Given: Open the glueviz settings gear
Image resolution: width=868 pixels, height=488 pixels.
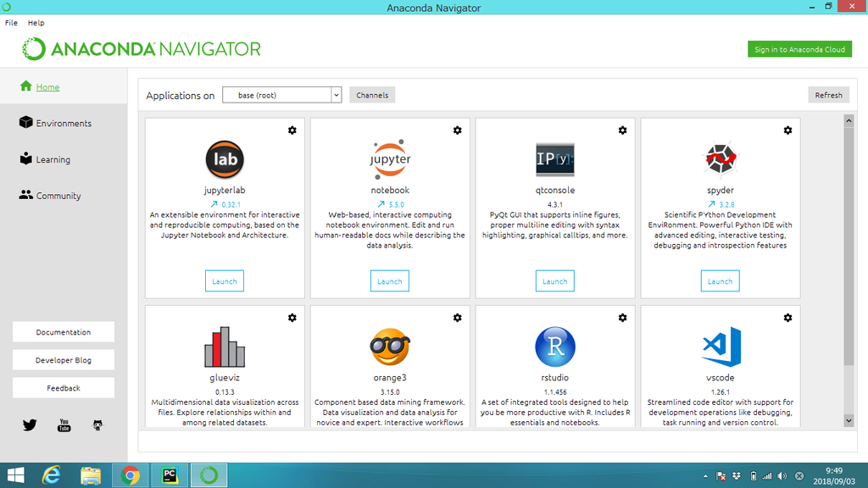Looking at the screenshot, I should point(292,319).
